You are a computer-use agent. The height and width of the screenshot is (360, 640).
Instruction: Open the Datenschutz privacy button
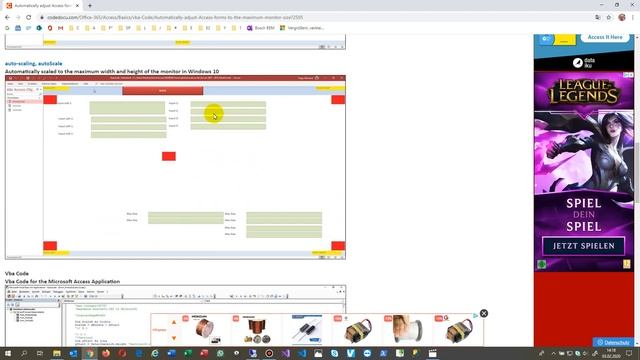pos(613,342)
